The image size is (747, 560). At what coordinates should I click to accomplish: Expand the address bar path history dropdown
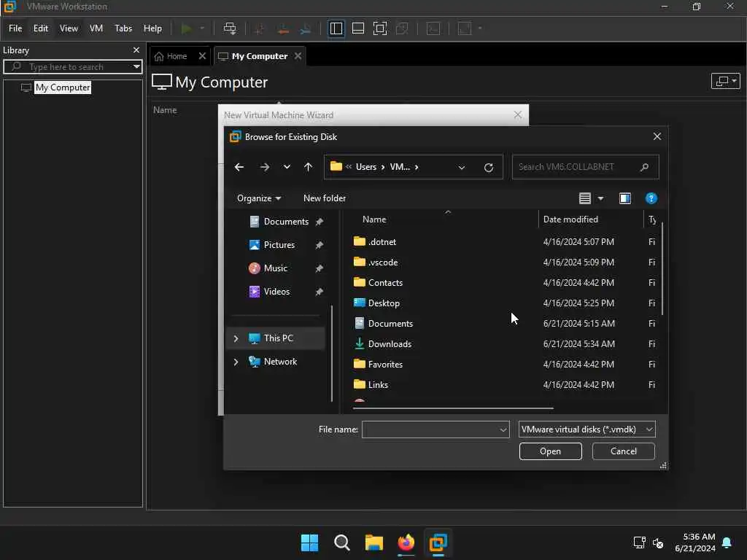(461, 168)
